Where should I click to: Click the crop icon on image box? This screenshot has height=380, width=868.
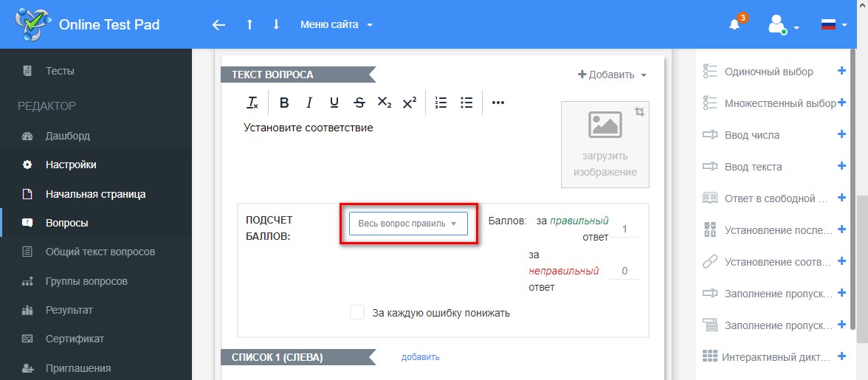pos(639,112)
